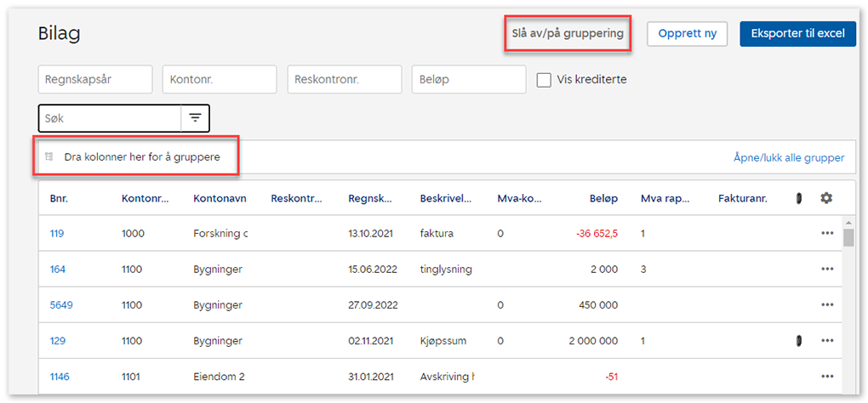868x403 pixels.
Task: Click the Mva rap... column header
Action: click(x=666, y=198)
